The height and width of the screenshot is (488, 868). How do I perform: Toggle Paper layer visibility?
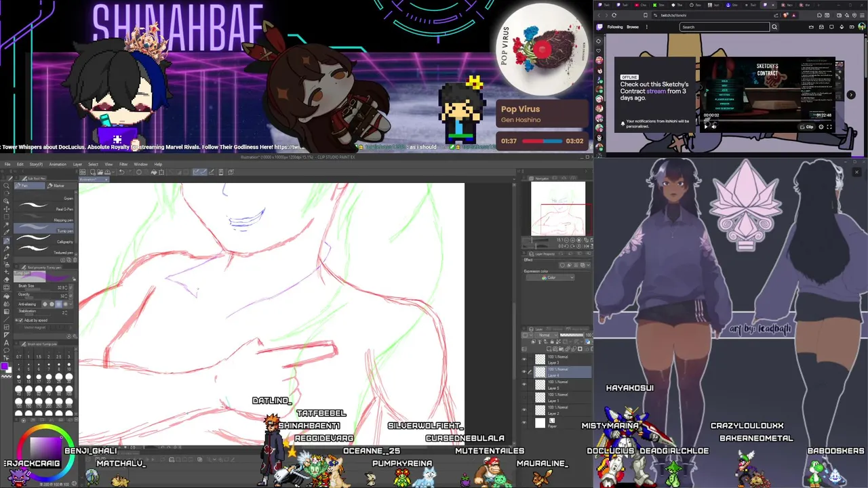(x=524, y=422)
